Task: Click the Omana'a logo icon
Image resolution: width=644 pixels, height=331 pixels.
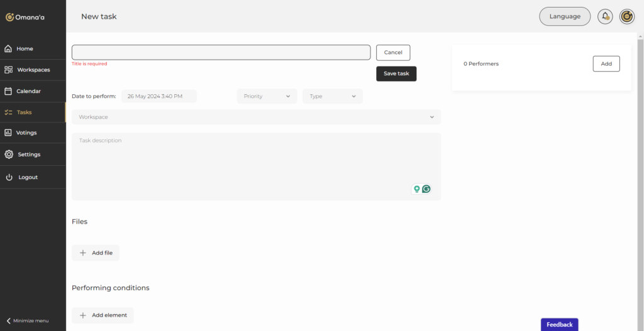Action: (10, 17)
